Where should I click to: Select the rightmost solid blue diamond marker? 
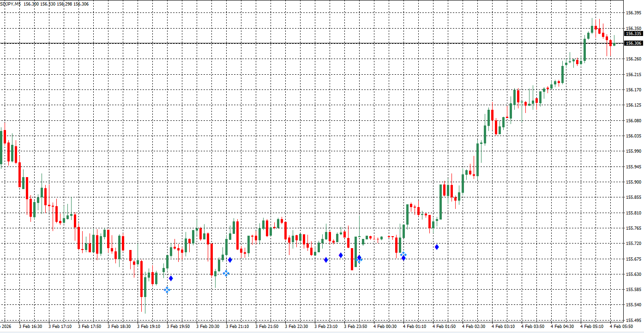click(x=436, y=247)
